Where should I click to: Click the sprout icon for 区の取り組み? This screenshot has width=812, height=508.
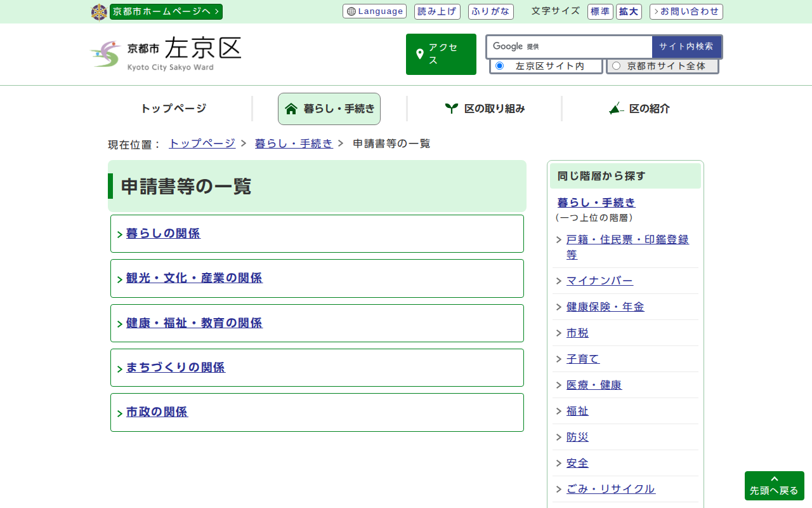tap(451, 109)
